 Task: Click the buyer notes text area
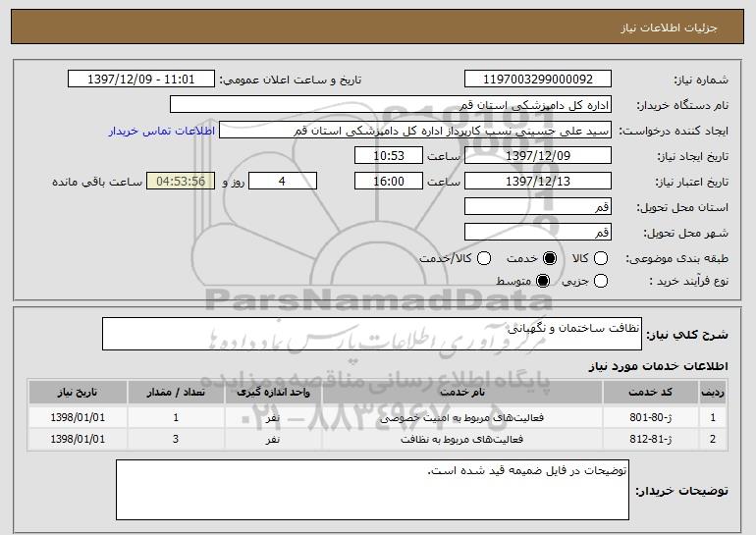pos(372,490)
